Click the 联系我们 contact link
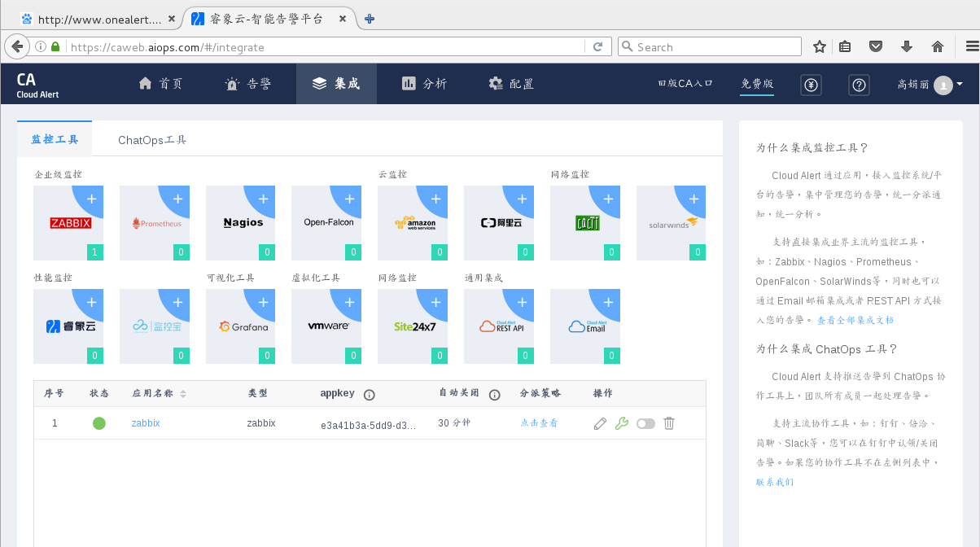 click(775, 482)
